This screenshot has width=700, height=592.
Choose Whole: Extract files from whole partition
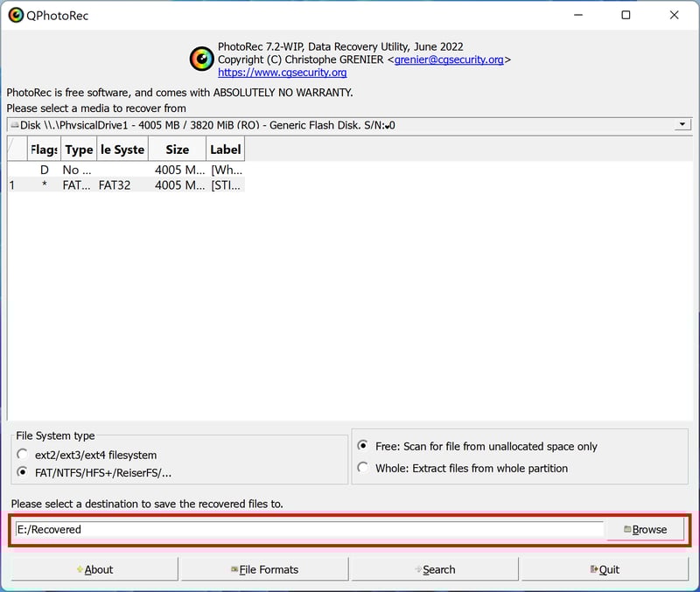[362, 469]
